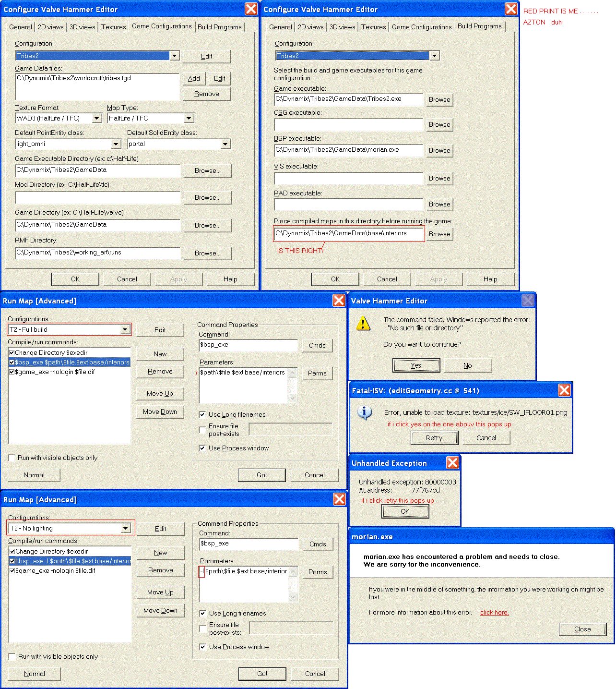Toggle 'Change Directory $exedir' checkbox in No lighting list
Viewport: 616px width, 689px height.
point(12,551)
